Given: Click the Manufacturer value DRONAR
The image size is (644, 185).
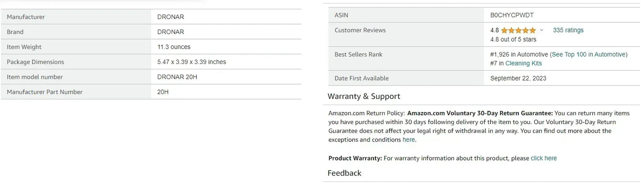Looking at the screenshot, I should [170, 17].
